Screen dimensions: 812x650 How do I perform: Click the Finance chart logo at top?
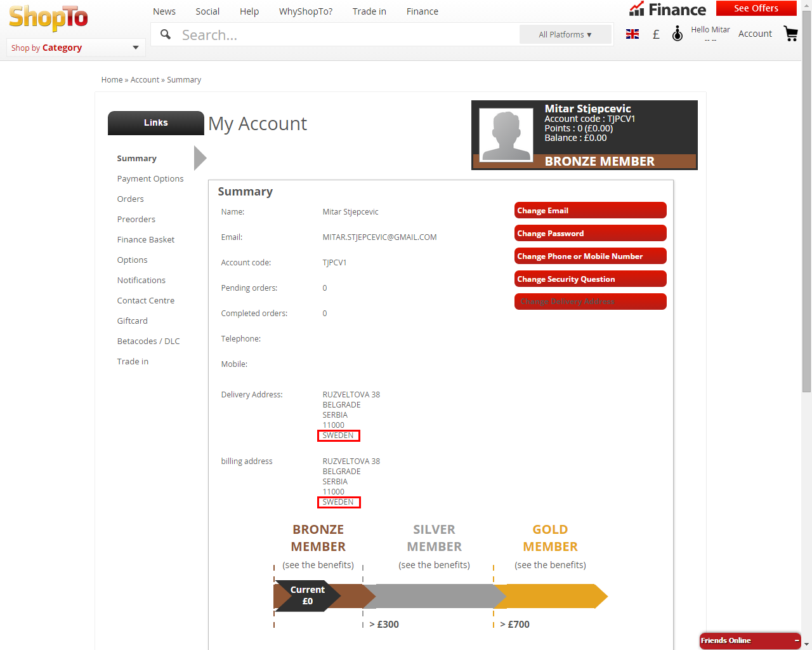pos(667,9)
